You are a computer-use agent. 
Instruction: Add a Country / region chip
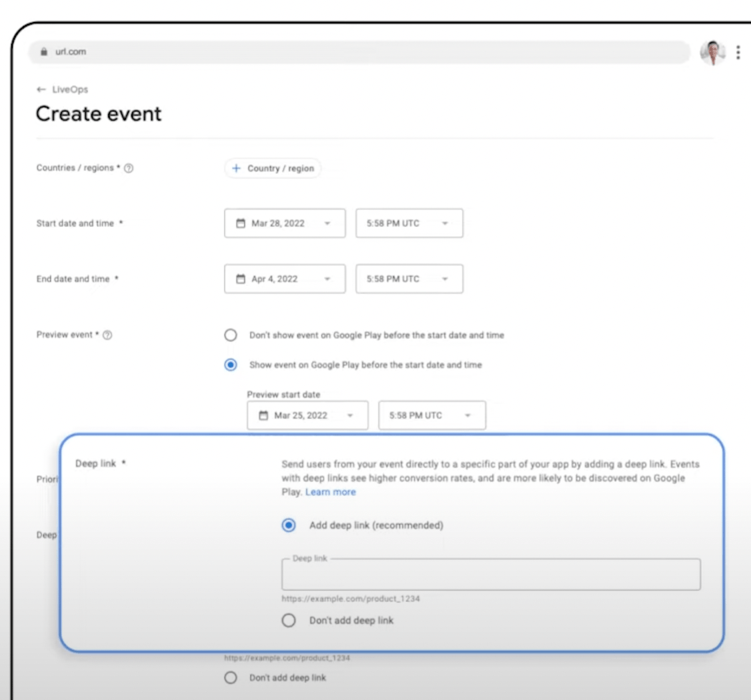pos(273,168)
